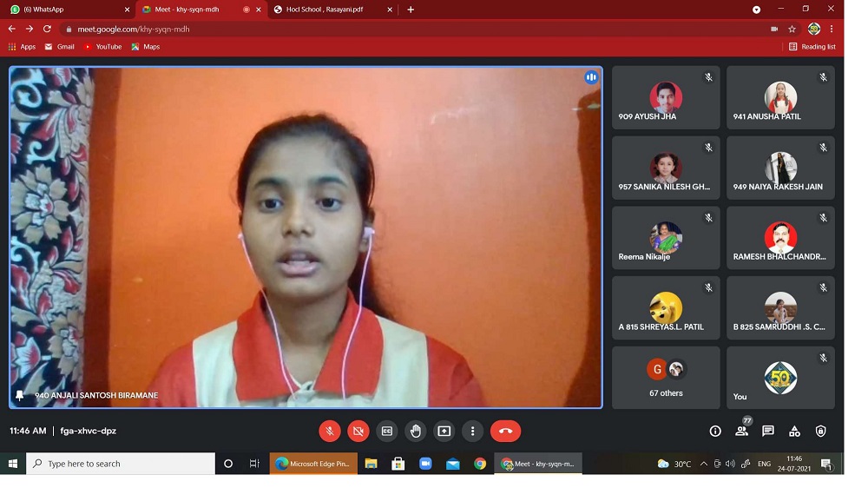The width and height of the screenshot is (868, 488).
Task: Open meeting details info icon
Action: coord(715,431)
